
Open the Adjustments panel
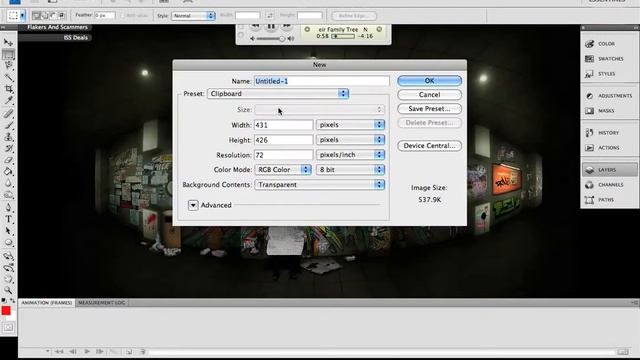pyautogui.click(x=609, y=96)
